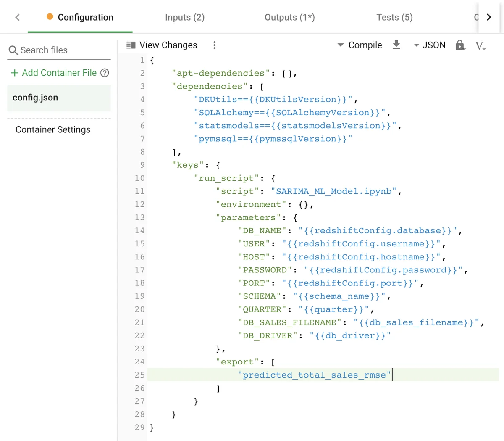
Task: Open the JSON format dropdown
Action: 416,45
